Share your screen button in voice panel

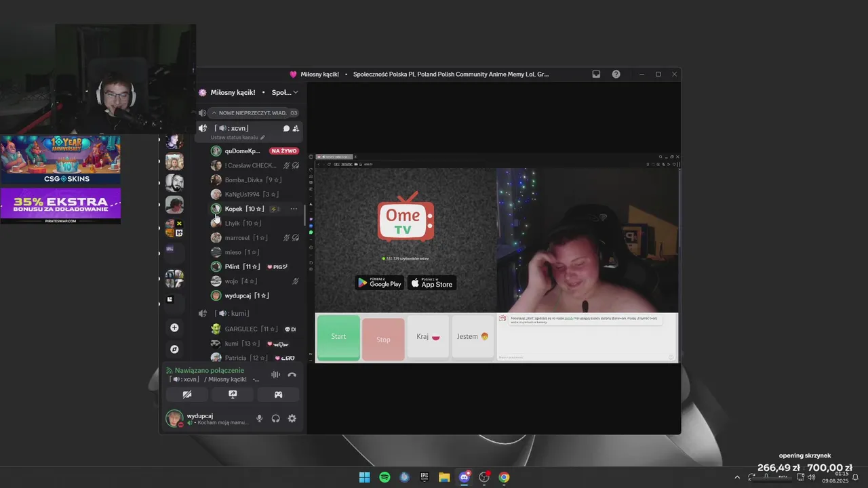(x=233, y=394)
